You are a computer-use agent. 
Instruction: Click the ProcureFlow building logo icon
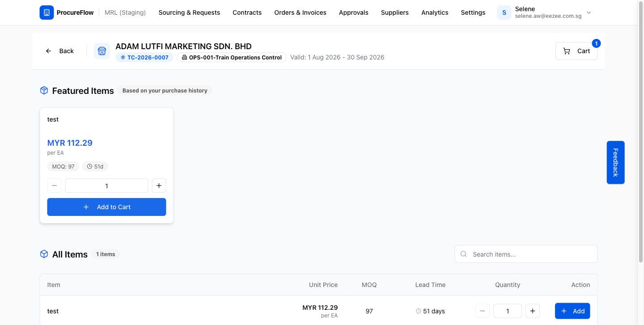click(47, 13)
